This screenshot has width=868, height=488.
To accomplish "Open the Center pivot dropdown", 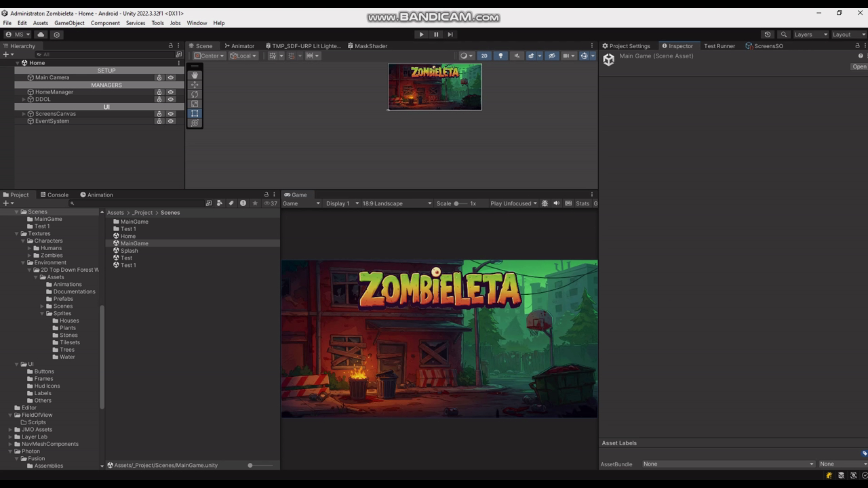I will (x=209, y=56).
